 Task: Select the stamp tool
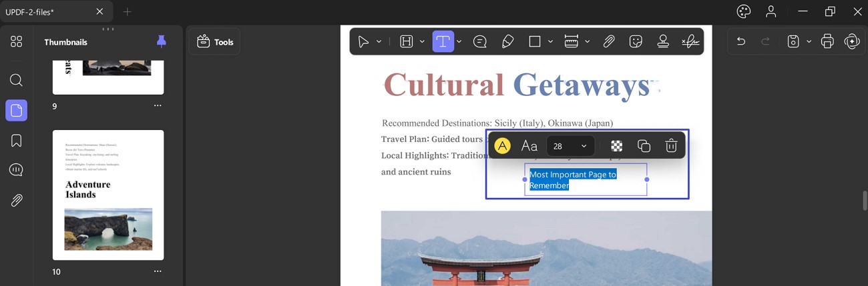[x=663, y=41]
